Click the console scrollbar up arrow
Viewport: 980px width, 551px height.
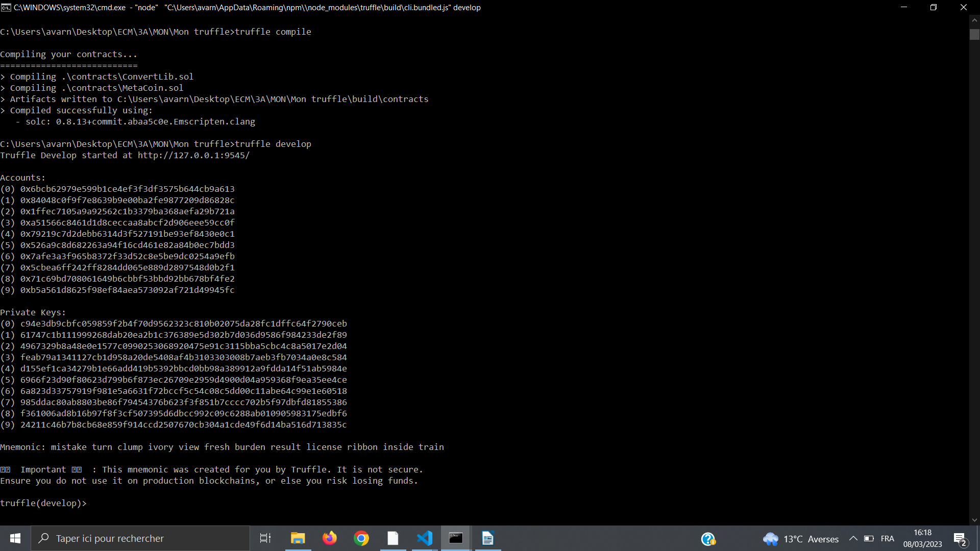[974, 20]
